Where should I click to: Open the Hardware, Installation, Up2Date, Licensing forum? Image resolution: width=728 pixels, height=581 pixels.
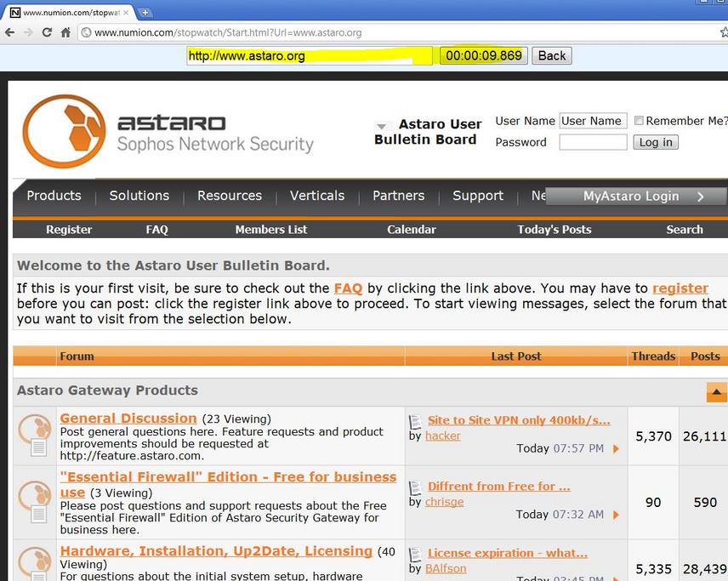[216, 551]
